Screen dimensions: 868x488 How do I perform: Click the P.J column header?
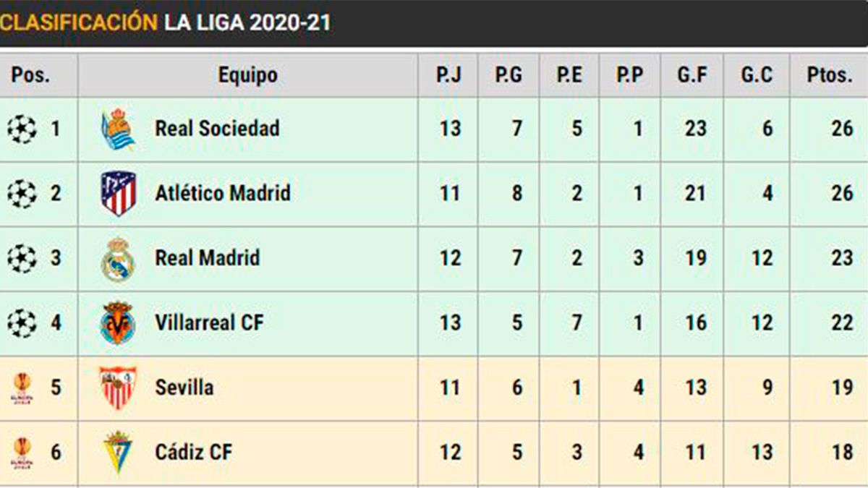tap(448, 74)
